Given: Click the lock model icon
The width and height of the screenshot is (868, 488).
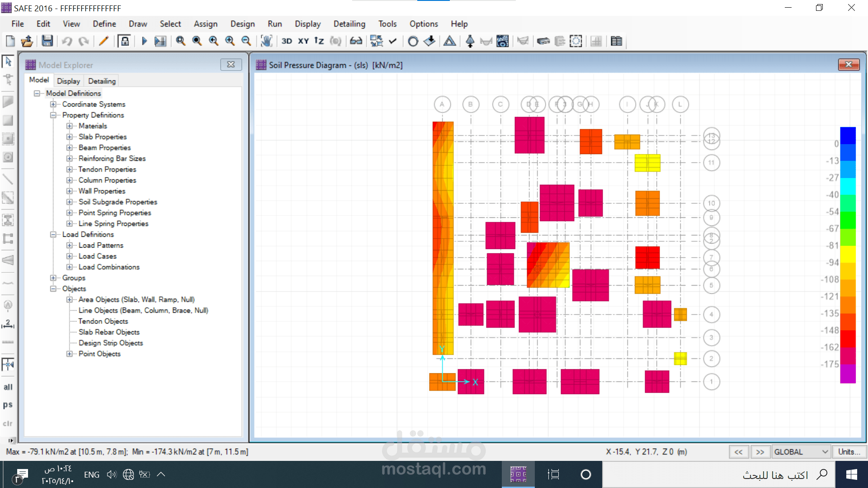Looking at the screenshot, I should click(124, 41).
